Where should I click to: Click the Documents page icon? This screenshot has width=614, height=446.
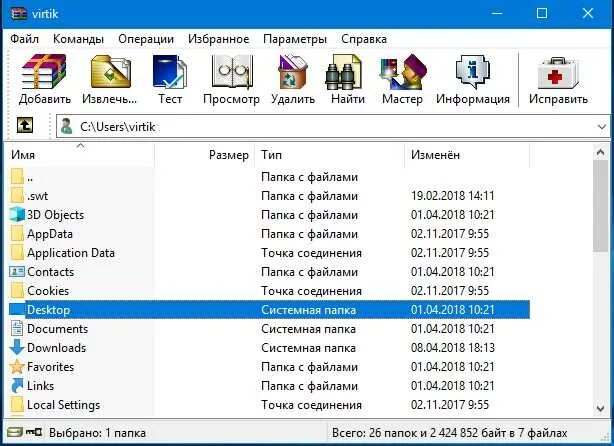(17, 329)
